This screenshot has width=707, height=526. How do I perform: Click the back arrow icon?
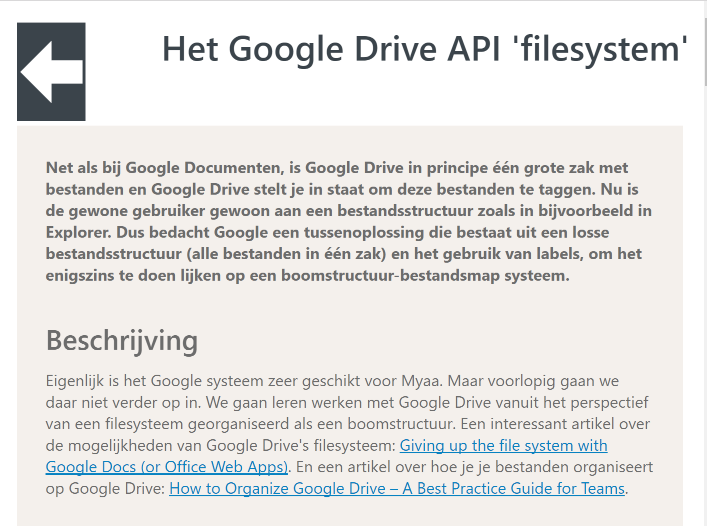[x=51, y=72]
